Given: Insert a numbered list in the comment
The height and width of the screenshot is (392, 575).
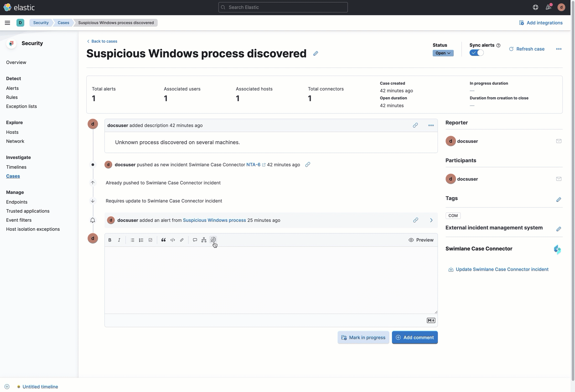Looking at the screenshot, I should 141,240.
